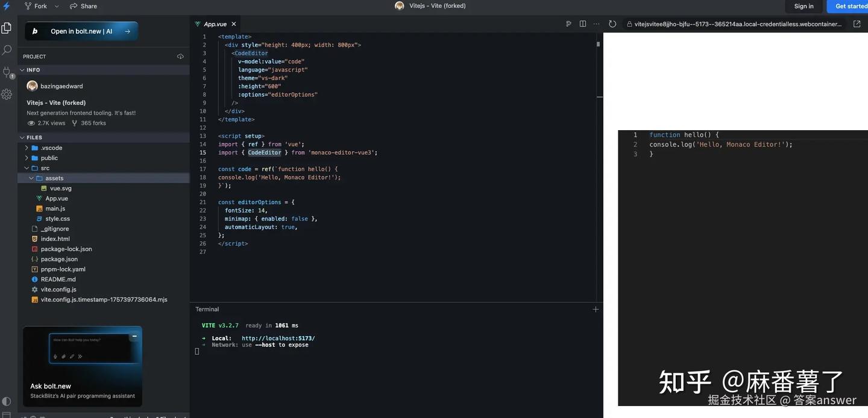Open the Fork dropdown arrow
Screen dimensions: 868x418
(x=56, y=6)
